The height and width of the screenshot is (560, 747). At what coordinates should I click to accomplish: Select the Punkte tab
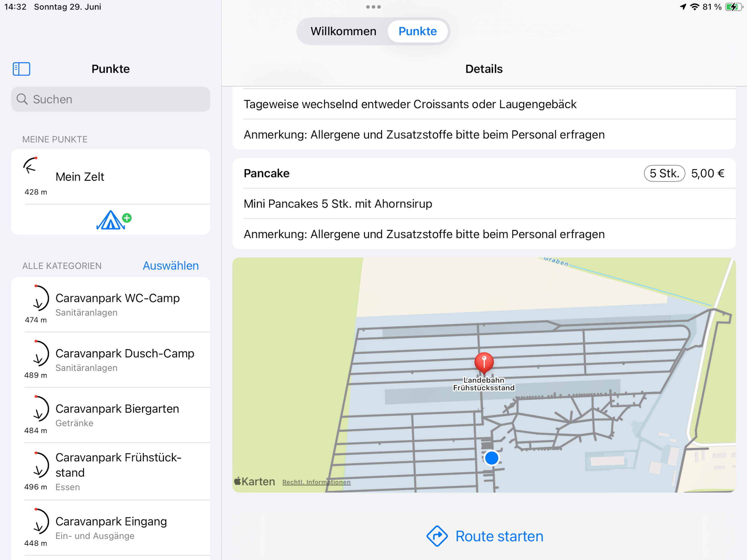(418, 31)
